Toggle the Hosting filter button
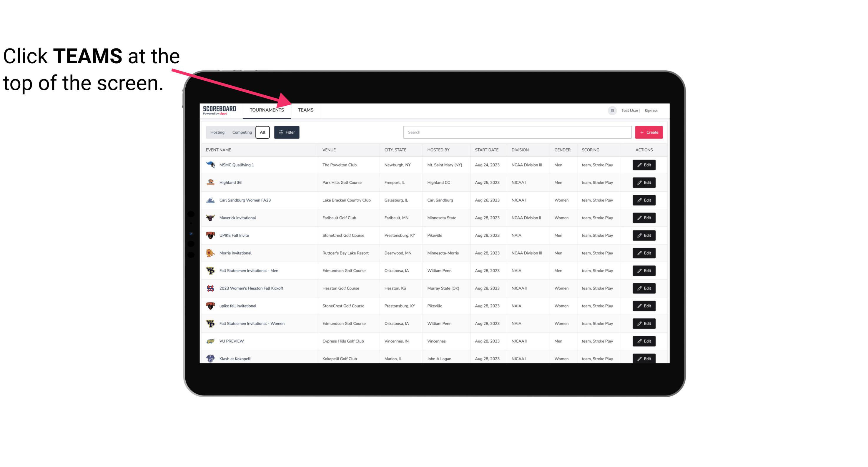Image resolution: width=868 pixels, height=467 pixels. click(217, 132)
